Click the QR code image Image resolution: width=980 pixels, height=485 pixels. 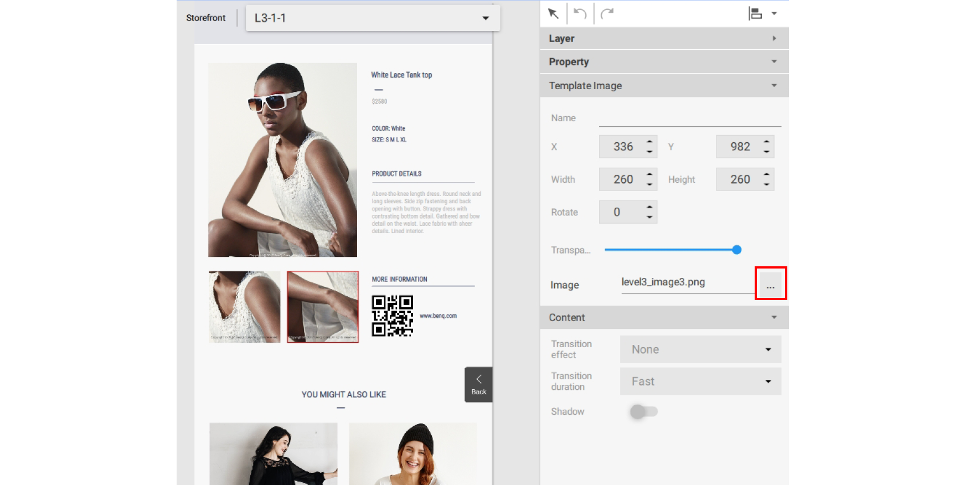392,316
